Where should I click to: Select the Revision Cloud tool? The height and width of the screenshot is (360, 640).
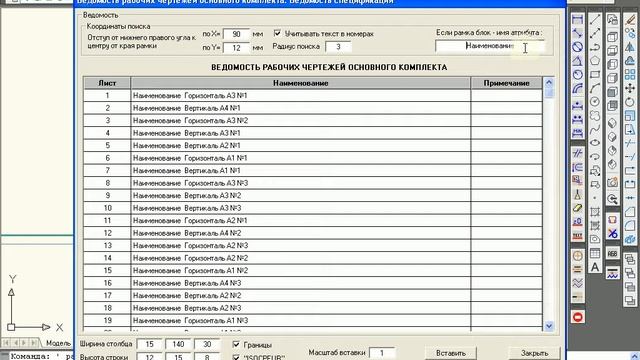[x=595, y=116]
